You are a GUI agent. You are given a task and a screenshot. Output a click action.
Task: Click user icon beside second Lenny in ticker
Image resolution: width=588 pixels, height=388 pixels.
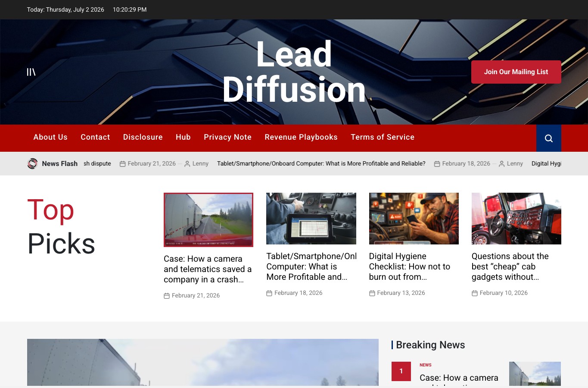point(501,164)
